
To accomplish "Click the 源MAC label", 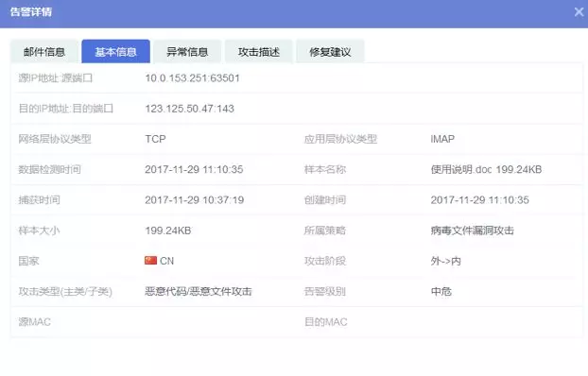I will click(34, 321).
